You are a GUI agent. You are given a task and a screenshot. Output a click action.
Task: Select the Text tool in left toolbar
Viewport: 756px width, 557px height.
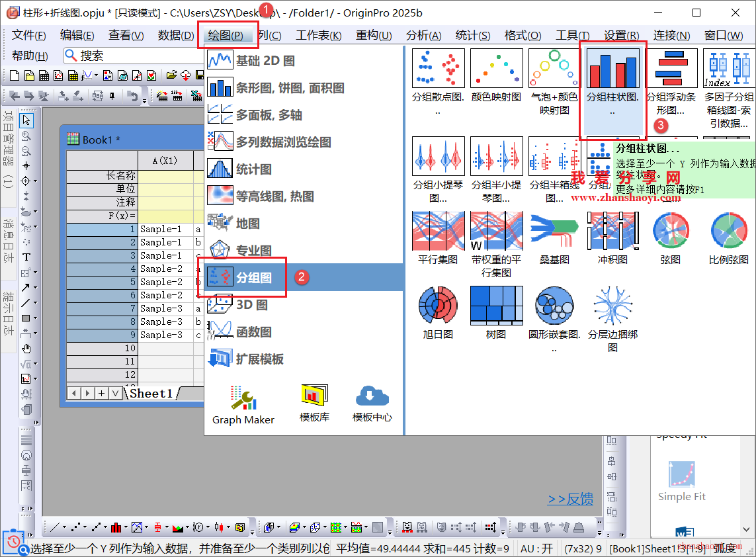point(26,257)
